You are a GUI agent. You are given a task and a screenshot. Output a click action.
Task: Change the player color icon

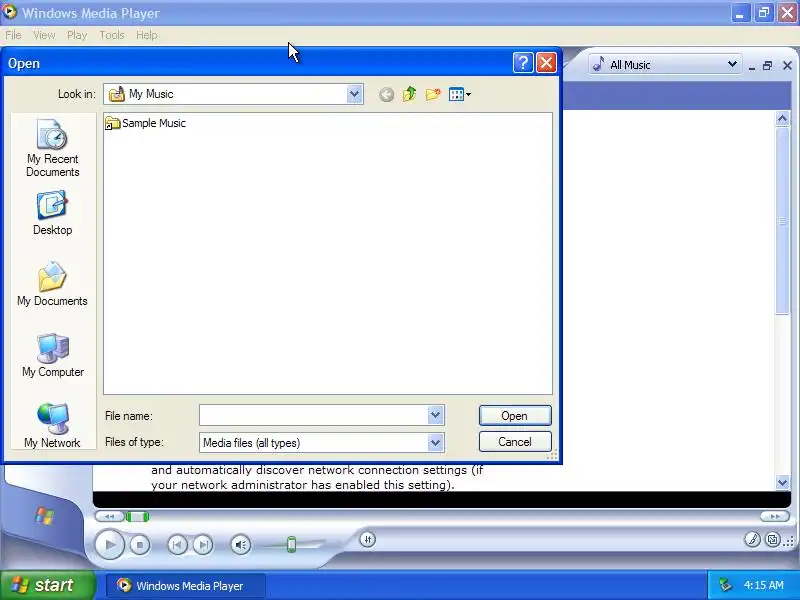point(752,539)
